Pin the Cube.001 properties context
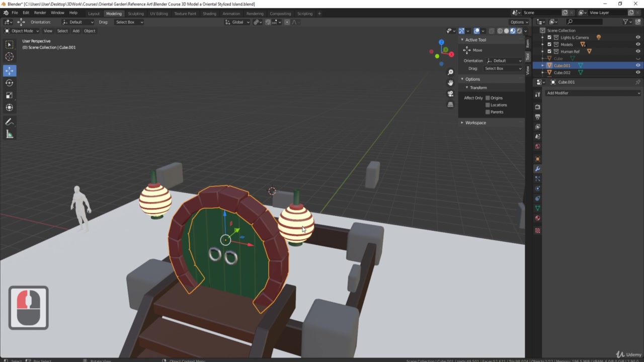 click(x=638, y=82)
